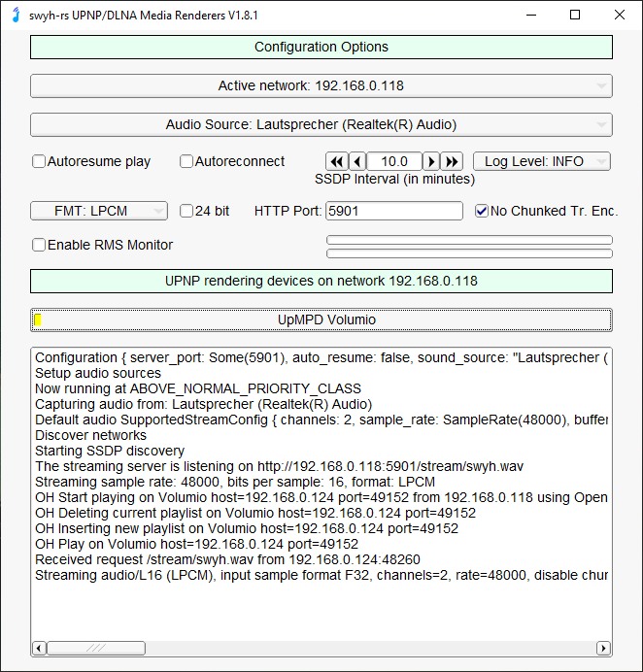Click fast decrease SSDP interval double-arrow

336,161
